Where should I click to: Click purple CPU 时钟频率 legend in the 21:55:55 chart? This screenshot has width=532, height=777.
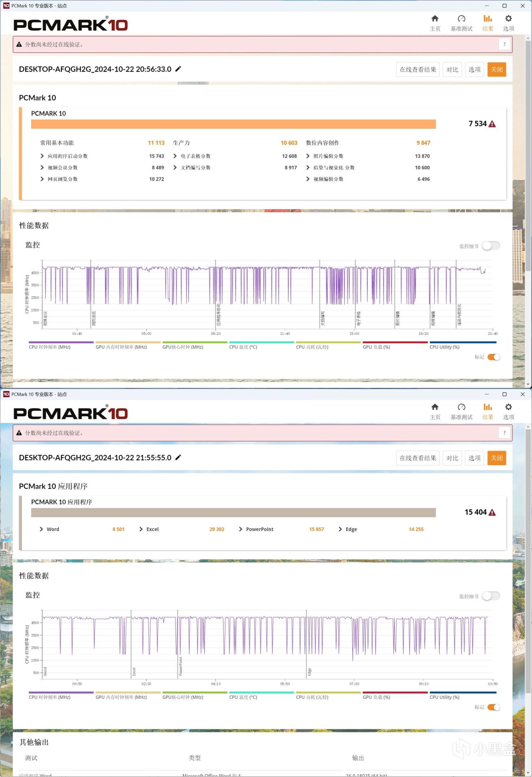click(61, 696)
